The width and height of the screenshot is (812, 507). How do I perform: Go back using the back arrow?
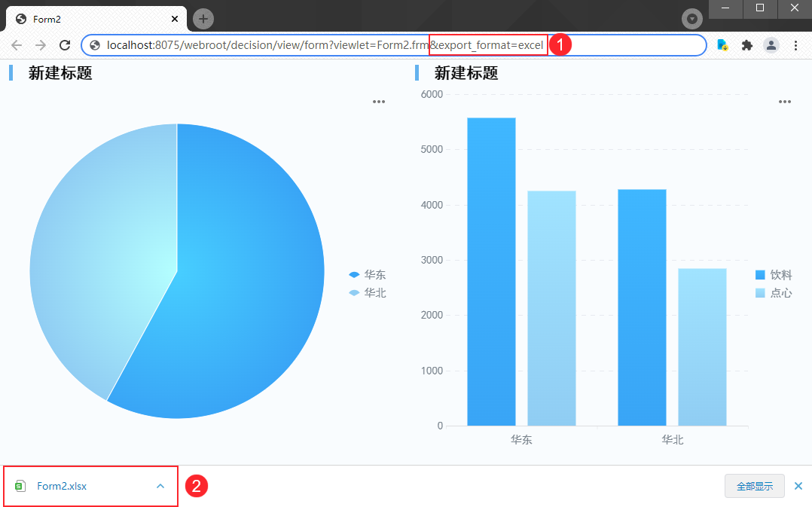point(17,45)
